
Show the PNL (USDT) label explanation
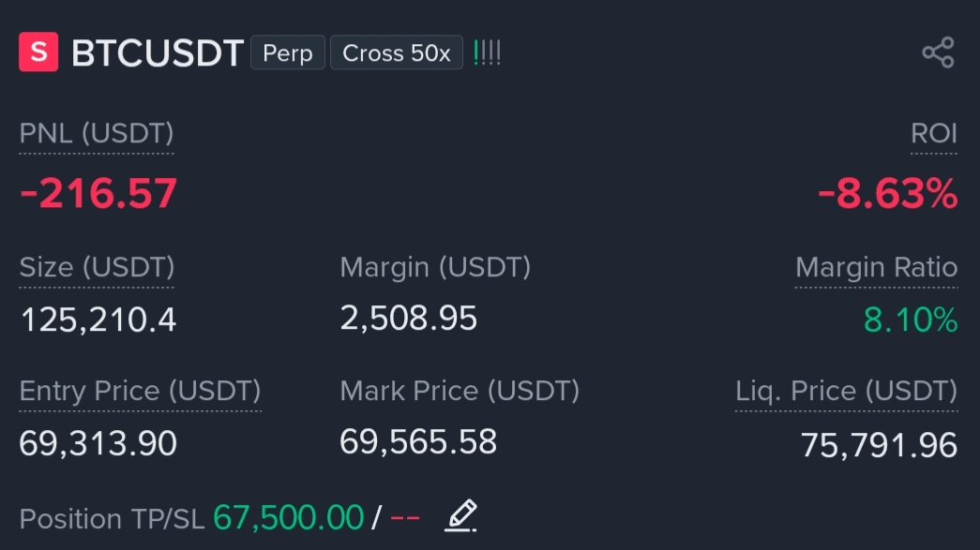coord(97,134)
